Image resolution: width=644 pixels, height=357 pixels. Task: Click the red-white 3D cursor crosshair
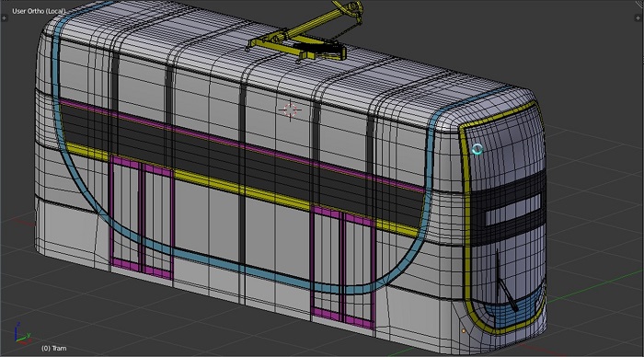(x=290, y=110)
